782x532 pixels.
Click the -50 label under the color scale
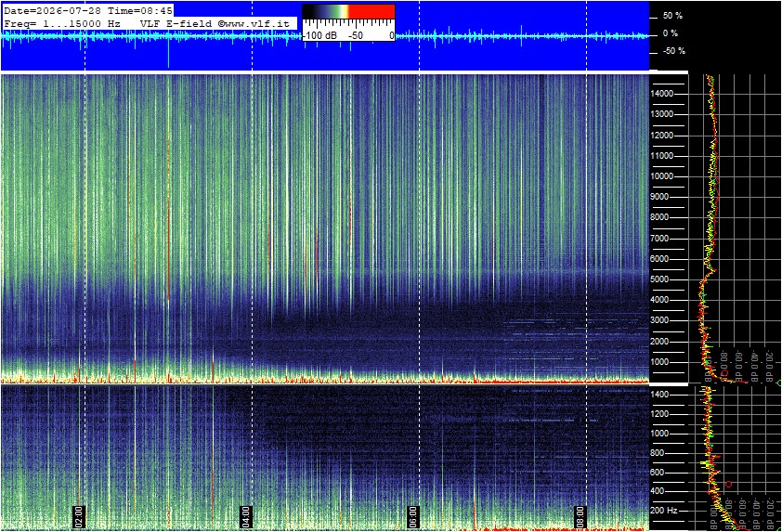(355, 35)
